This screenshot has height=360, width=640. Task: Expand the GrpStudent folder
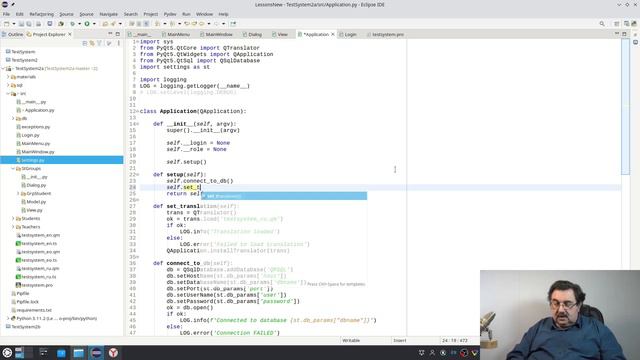point(18,193)
